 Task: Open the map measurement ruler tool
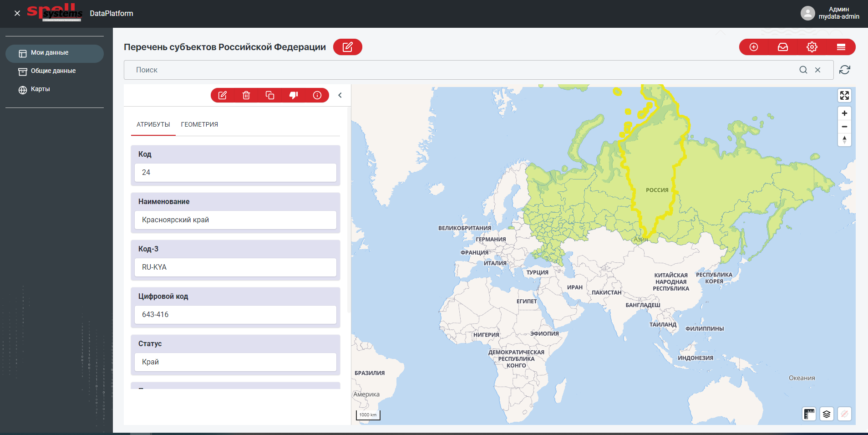pos(809,414)
